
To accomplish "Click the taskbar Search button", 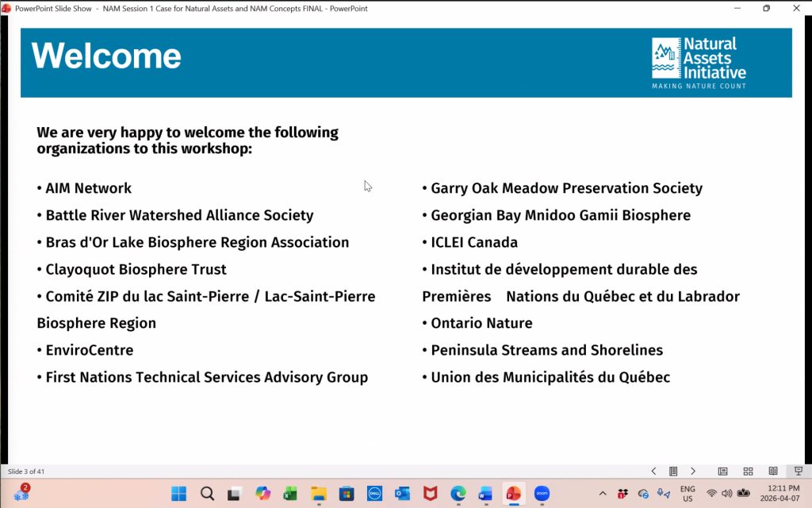I will [x=207, y=494].
